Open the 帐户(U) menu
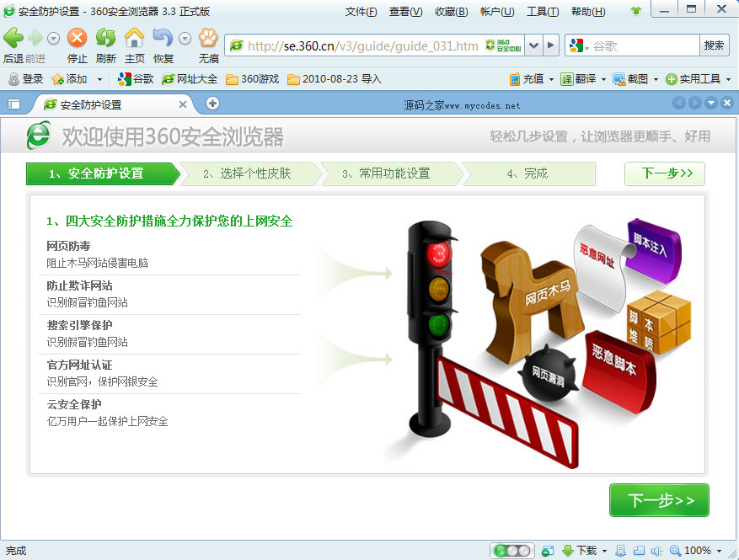This screenshot has width=739, height=560. click(x=497, y=11)
